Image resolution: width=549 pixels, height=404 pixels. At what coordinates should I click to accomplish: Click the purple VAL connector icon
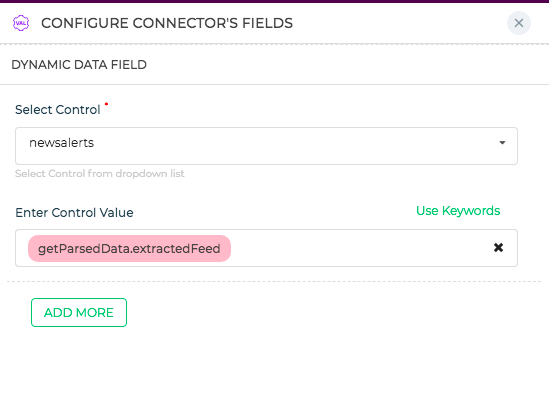pos(21,23)
